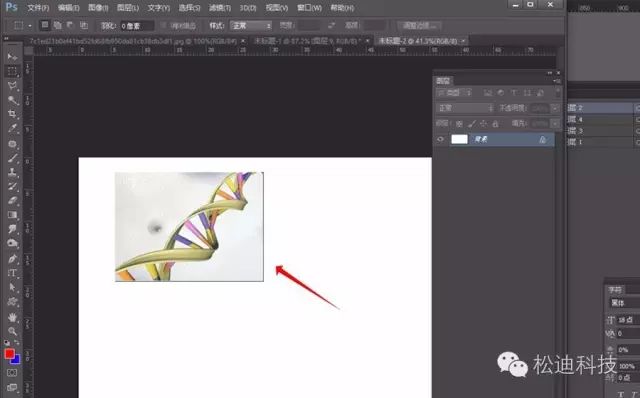Open the 滤镜(T) menu
640x398 pixels.
click(220, 8)
